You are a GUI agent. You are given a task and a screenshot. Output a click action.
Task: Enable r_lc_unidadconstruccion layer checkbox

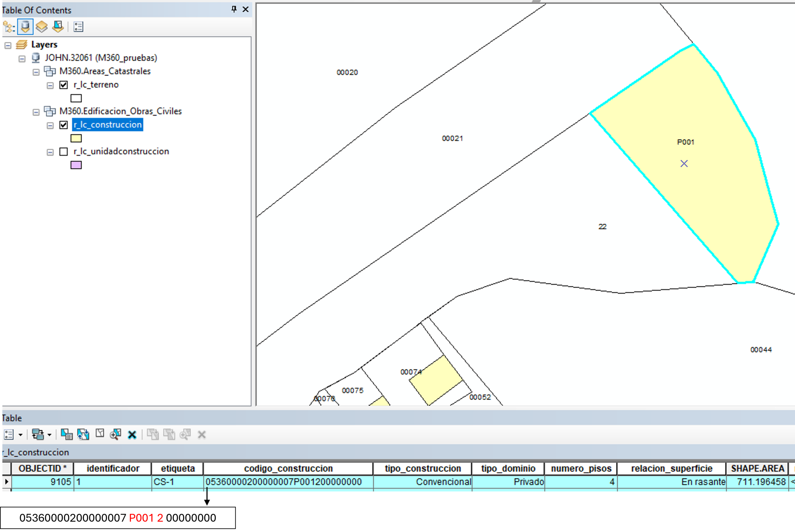tap(63, 151)
